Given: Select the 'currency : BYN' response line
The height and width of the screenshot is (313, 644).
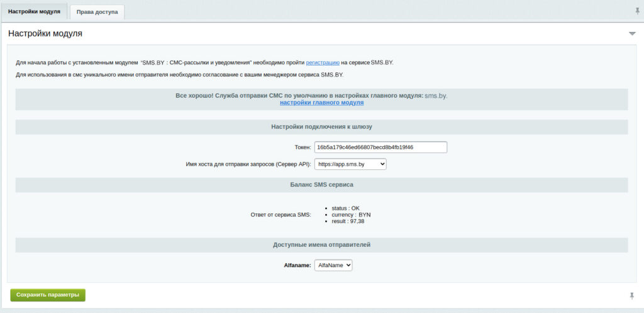Looking at the screenshot, I should [x=351, y=215].
